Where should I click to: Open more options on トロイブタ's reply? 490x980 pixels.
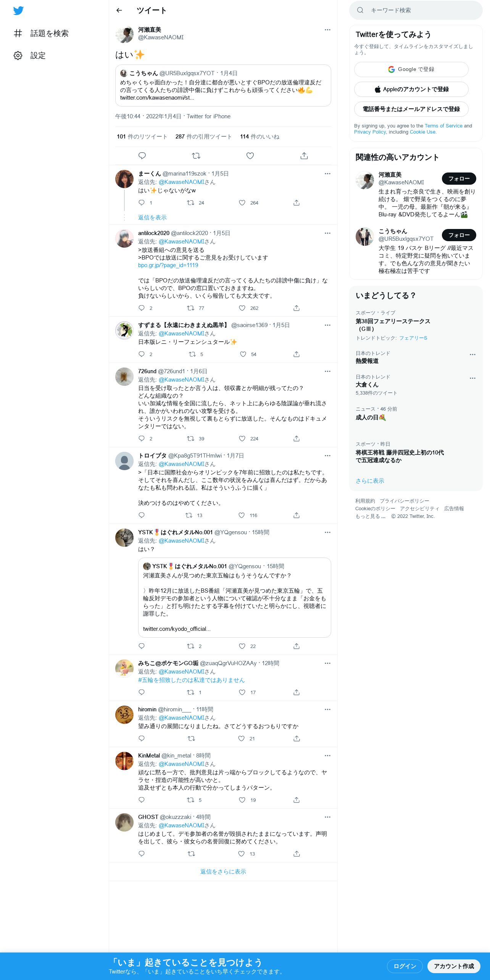point(327,456)
